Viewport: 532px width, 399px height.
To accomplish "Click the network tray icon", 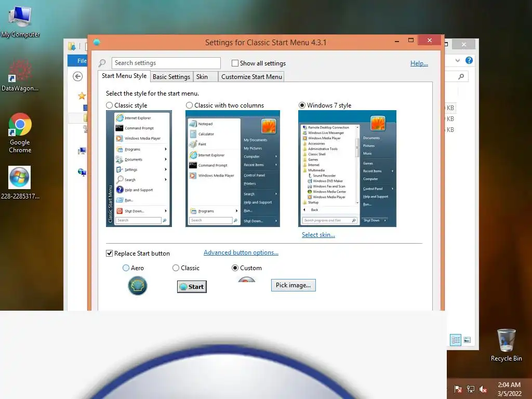I will (471, 389).
